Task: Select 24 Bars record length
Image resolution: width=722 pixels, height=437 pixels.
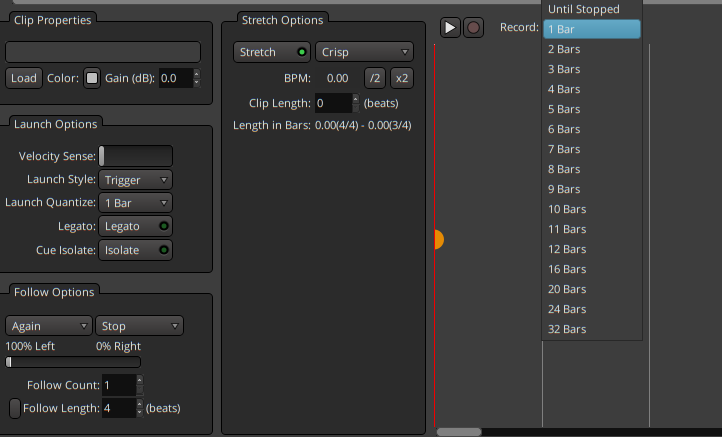Action: pos(592,309)
